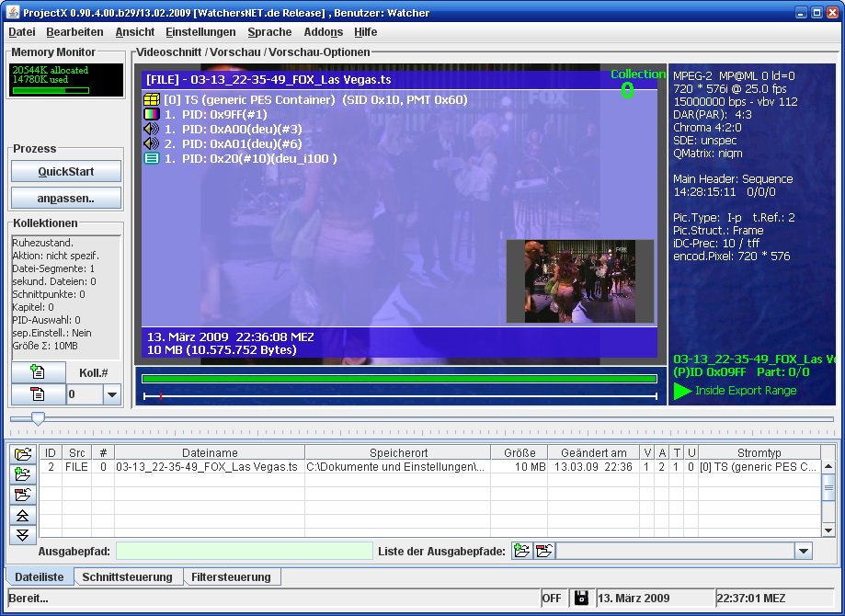
Task: Open the Bearbeiten menu
Action: point(74,32)
